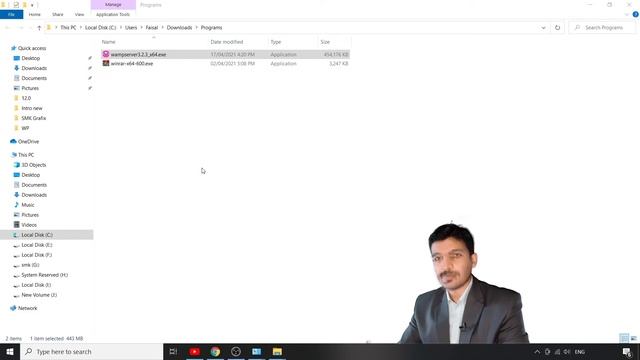Open Pictures under Quick access
Screen dimensions: 640x360
click(30, 88)
